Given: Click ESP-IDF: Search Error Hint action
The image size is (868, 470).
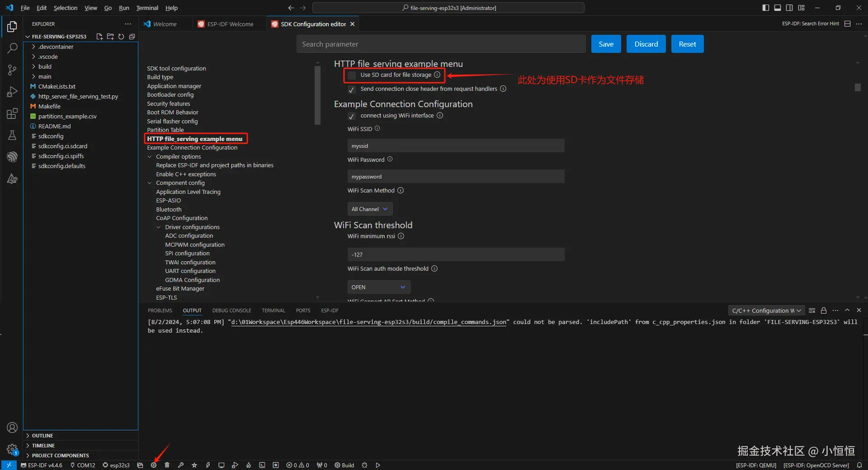Looking at the screenshot, I should (x=811, y=24).
